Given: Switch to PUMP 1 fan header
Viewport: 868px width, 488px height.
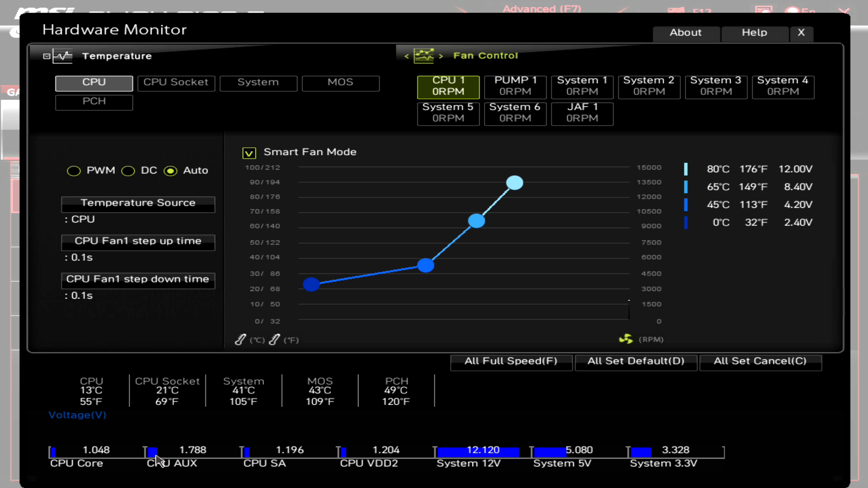Looking at the screenshot, I should pos(515,85).
